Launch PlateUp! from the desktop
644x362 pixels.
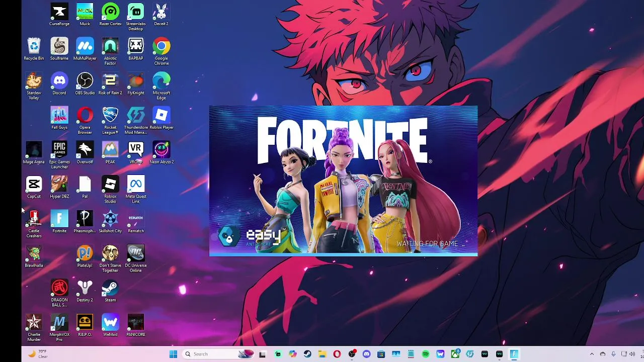85,256
